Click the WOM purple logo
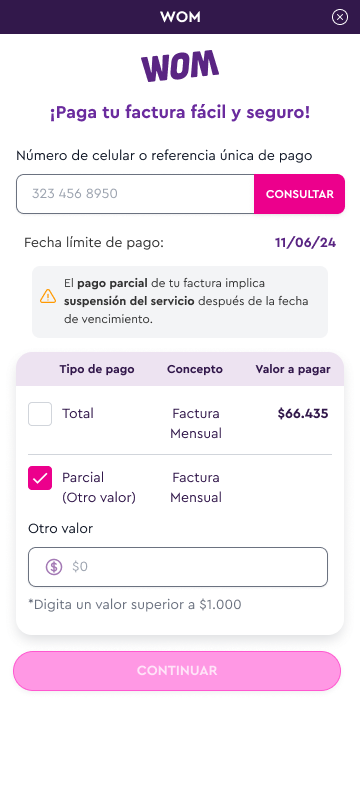The width and height of the screenshot is (360, 797). [180, 66]
